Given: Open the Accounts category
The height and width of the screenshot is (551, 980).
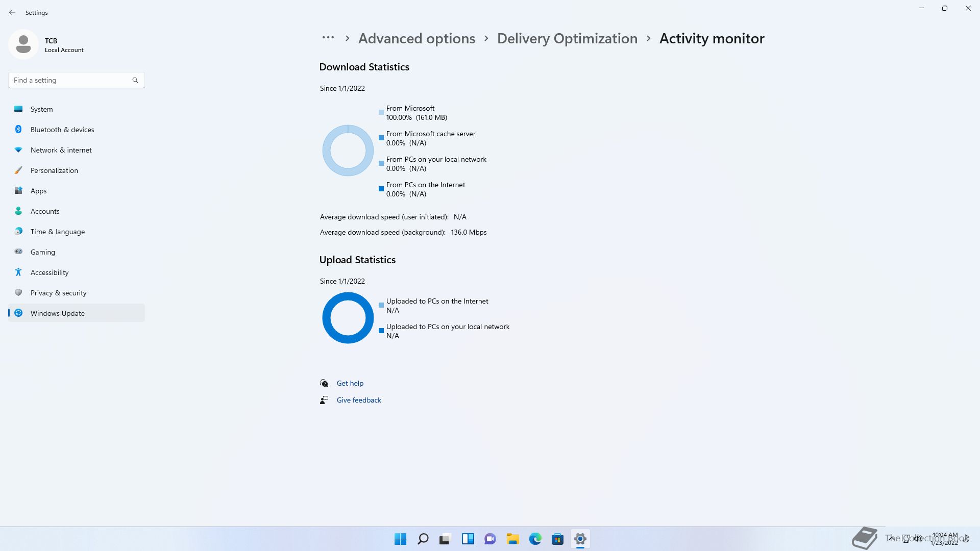Looking at the screenshot, I should 45,211.
